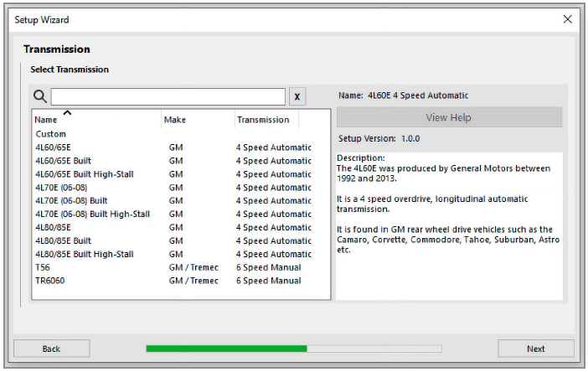The height and width of the screenshot is (372, 588).
Task: Select the 4L70E (06-08) row
Action: [x=181, y=188]
